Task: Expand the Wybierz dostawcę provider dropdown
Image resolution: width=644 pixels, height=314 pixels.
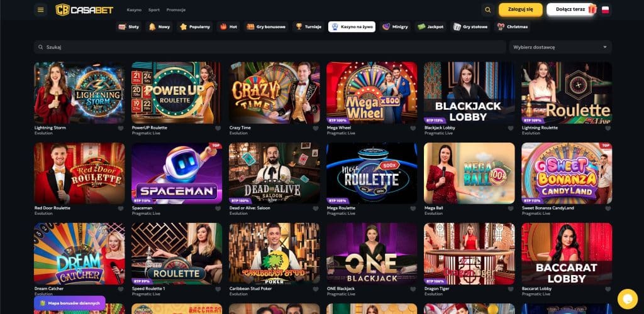Action: (x=560, y=47)
